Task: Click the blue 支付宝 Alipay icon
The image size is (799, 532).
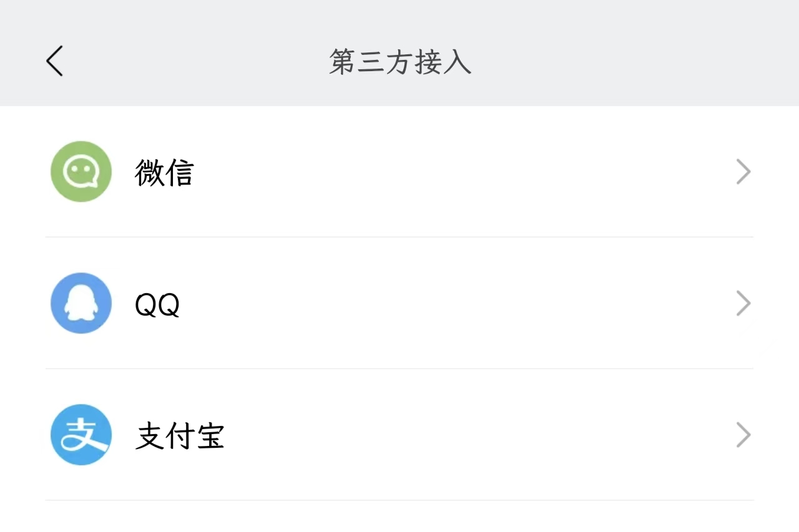Action: coord(81,435)
